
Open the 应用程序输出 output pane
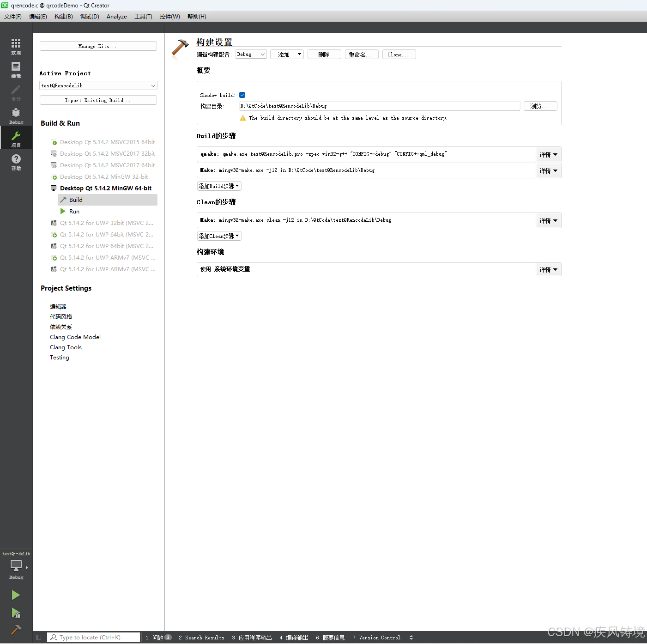click(x=252, y=638)
